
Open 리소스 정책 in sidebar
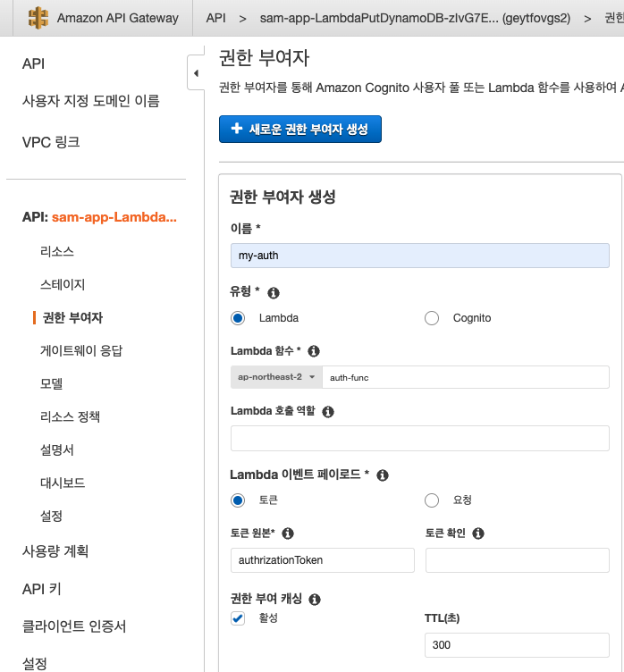coord(70,416)
